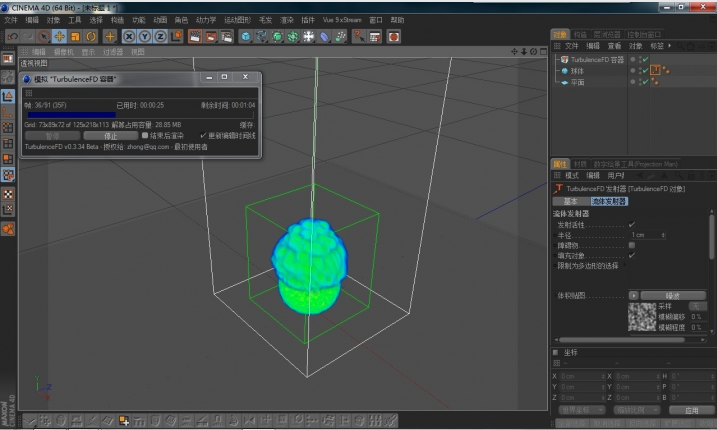
Task: Select the TurbulenceFD emitter tag on 球体
Action: pos(656,70)
